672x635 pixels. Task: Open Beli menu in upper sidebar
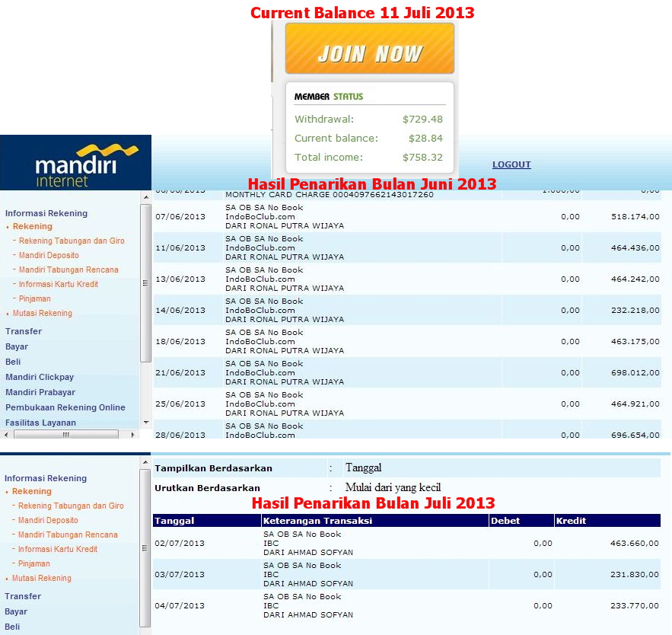click(x=13, y=362)
